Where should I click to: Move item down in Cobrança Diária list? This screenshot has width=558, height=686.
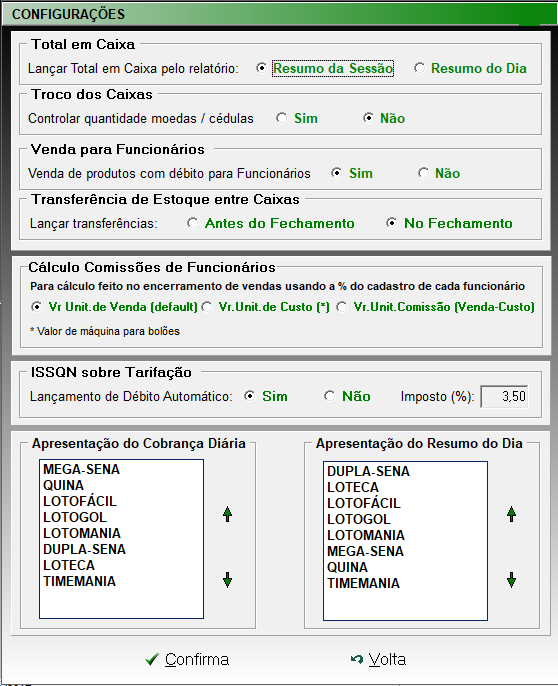click(x=227, y=580)
